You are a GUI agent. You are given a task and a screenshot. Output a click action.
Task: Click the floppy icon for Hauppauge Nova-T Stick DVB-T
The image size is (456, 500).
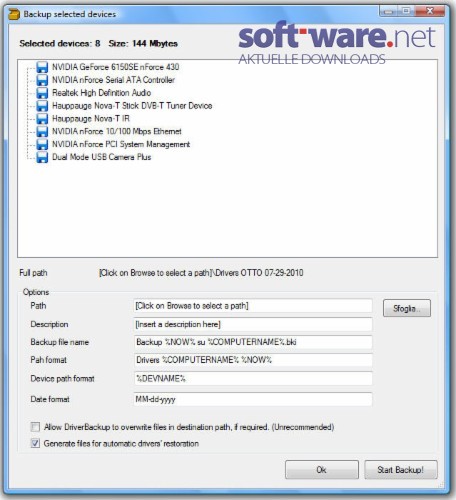tap(42, 106)
